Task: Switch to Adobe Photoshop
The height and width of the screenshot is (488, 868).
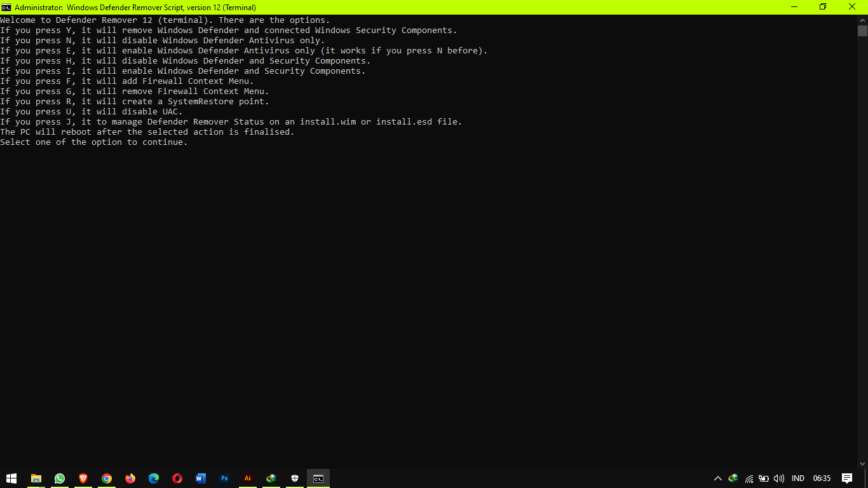Action: click(224, 478)
